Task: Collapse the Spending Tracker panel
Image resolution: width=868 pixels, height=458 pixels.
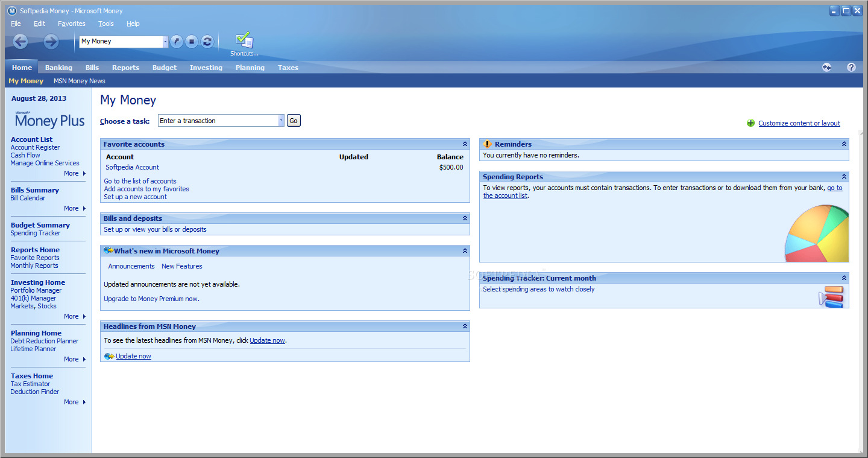Action: (844, 278)
